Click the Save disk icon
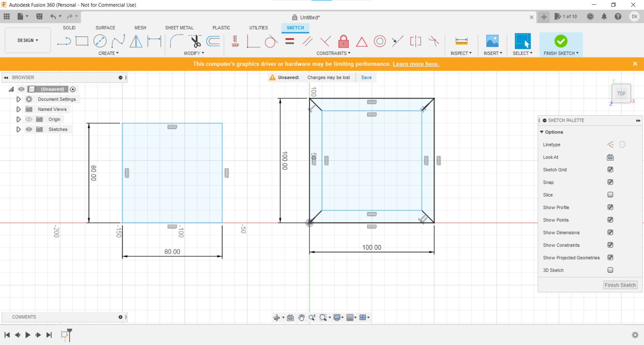The width and height of the screenshot is (644, 345). point(39,16)
